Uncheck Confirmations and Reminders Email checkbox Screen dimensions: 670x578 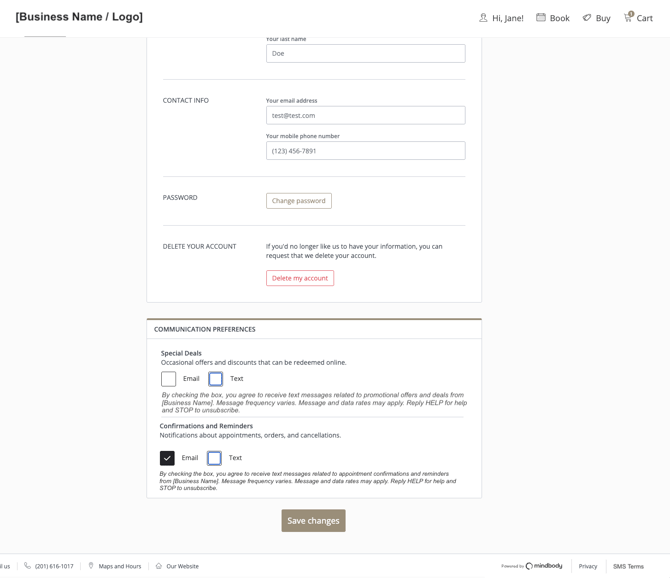pyautogui.click(x=167, y=458)
